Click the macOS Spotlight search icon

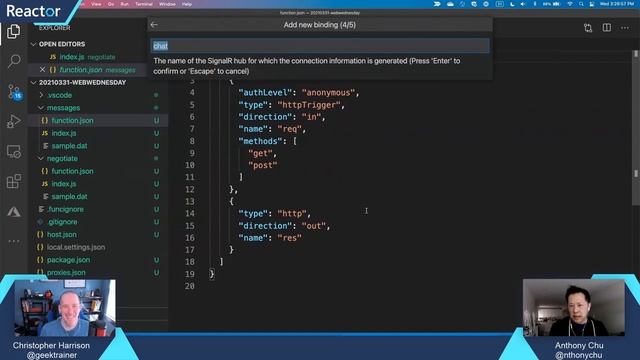click(x=581, y=4)
